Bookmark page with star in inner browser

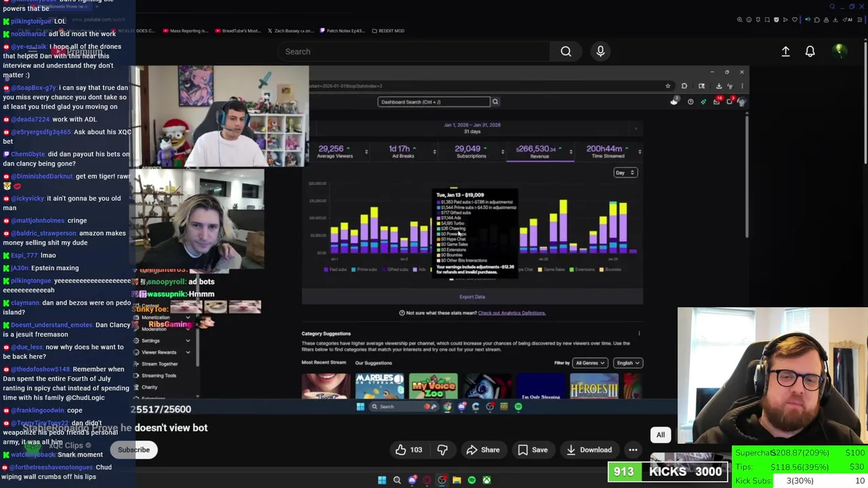tap(668, 86)
